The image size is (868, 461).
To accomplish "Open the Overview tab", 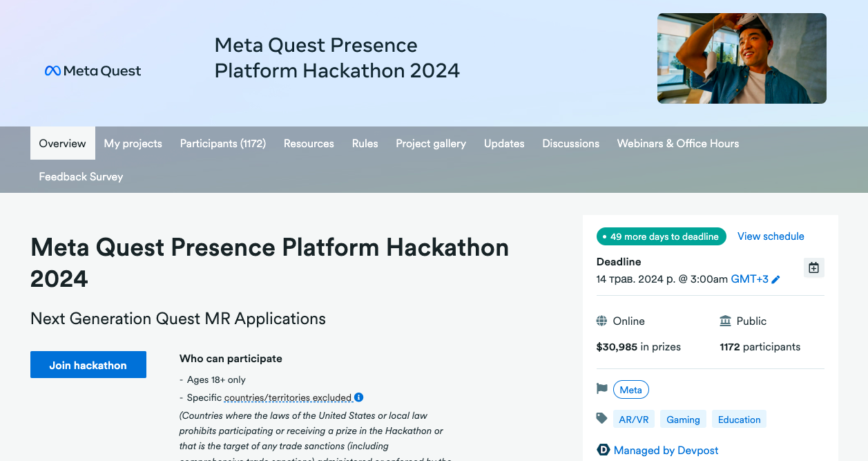I will tap(63, 143).
